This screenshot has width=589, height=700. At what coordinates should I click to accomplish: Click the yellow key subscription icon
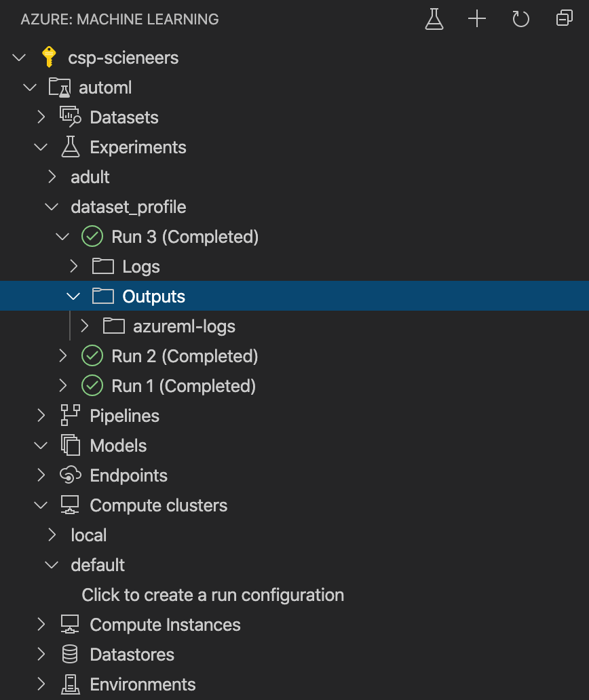49,57
